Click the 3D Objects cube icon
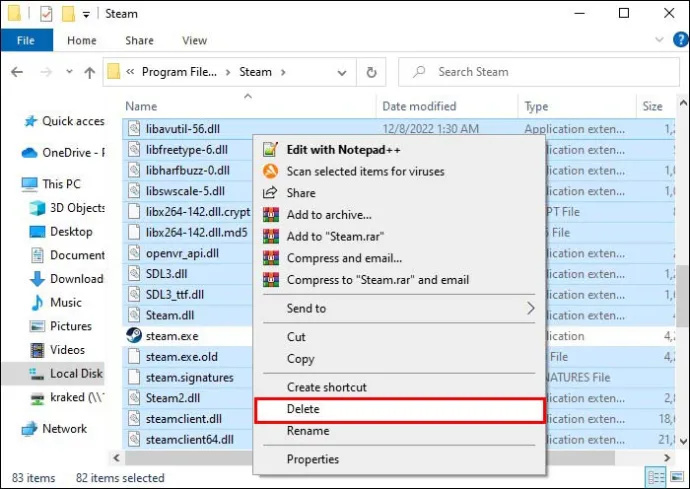 click(x=37, y=208)
